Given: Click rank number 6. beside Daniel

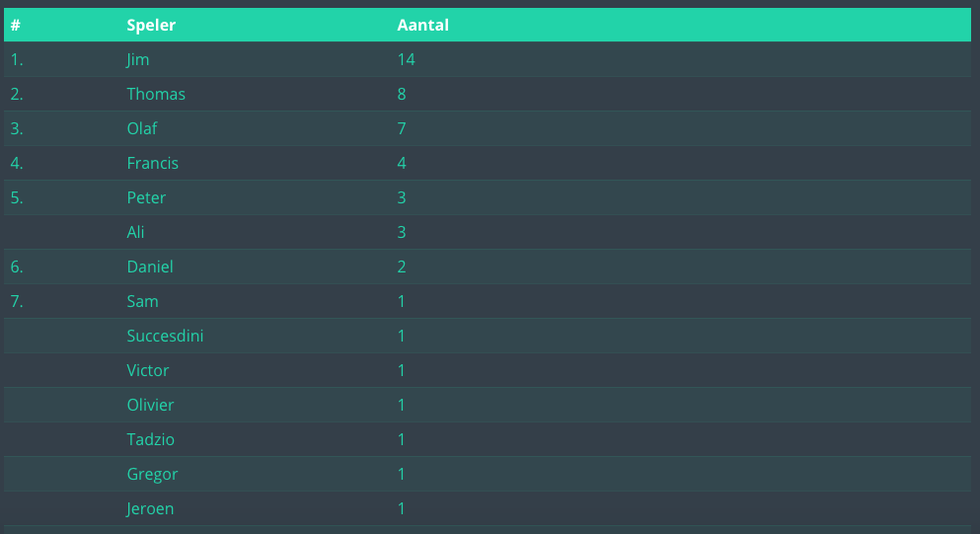Looking at the screenshot, I should pyautogui.click(x=17, y=267).
